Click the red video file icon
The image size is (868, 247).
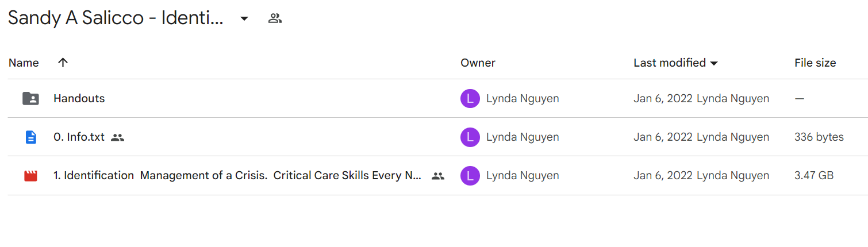30,176
